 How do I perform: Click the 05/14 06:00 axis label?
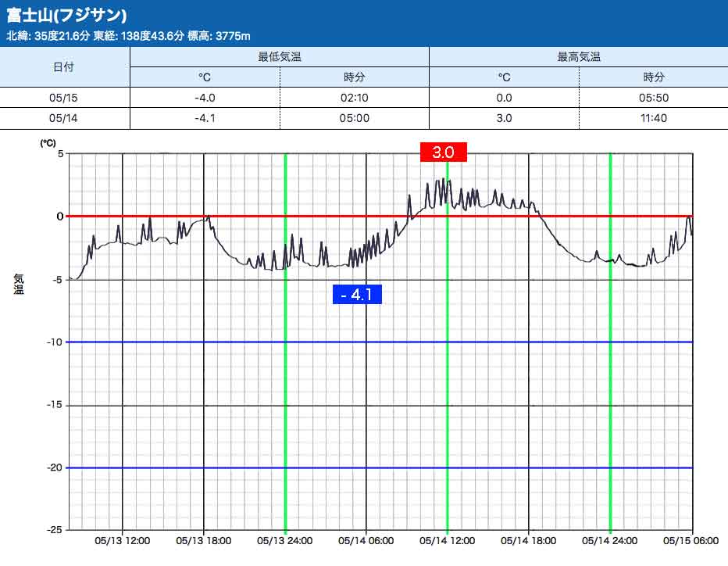point(366,540)
